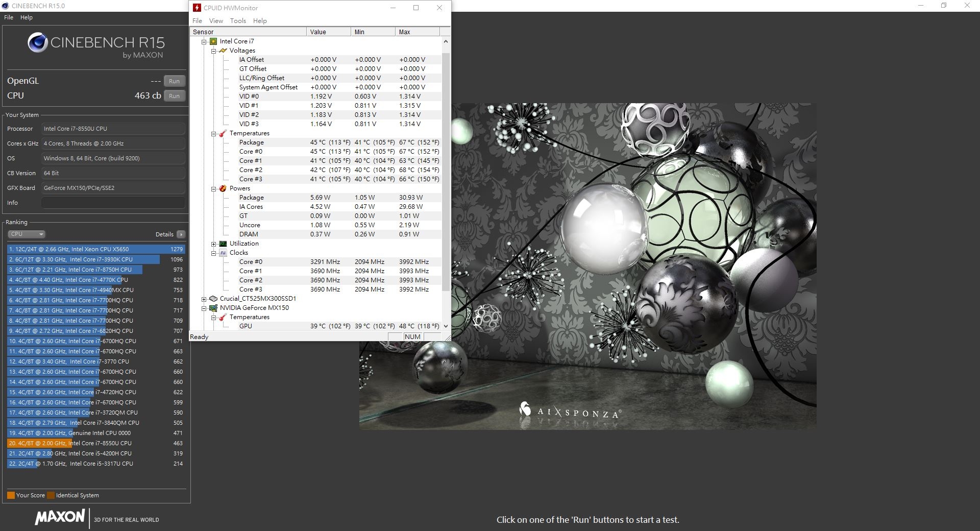Open the Cinebench Help menu
980x531 pixels.
(x=27, y=17)
